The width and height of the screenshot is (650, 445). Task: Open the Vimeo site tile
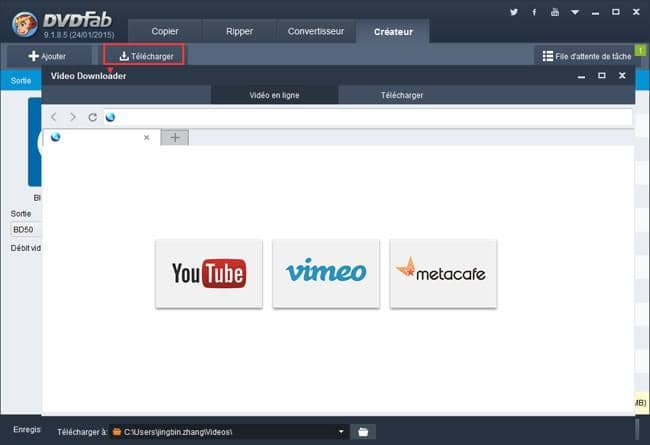[x=326, y=273]
